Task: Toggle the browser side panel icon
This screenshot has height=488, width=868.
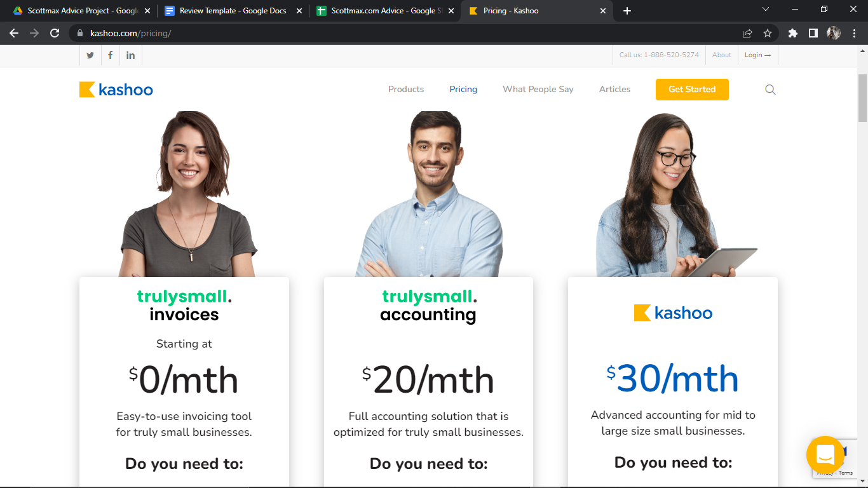Action: pyautogui.click(x=813, y=33)
